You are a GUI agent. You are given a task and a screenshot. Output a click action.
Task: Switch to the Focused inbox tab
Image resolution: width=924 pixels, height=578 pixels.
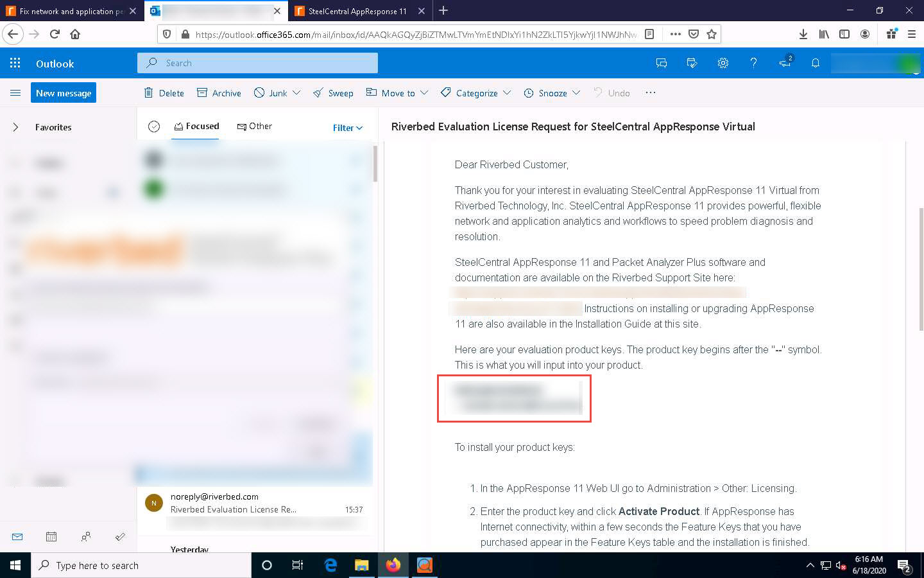click(x=196, y=127)
